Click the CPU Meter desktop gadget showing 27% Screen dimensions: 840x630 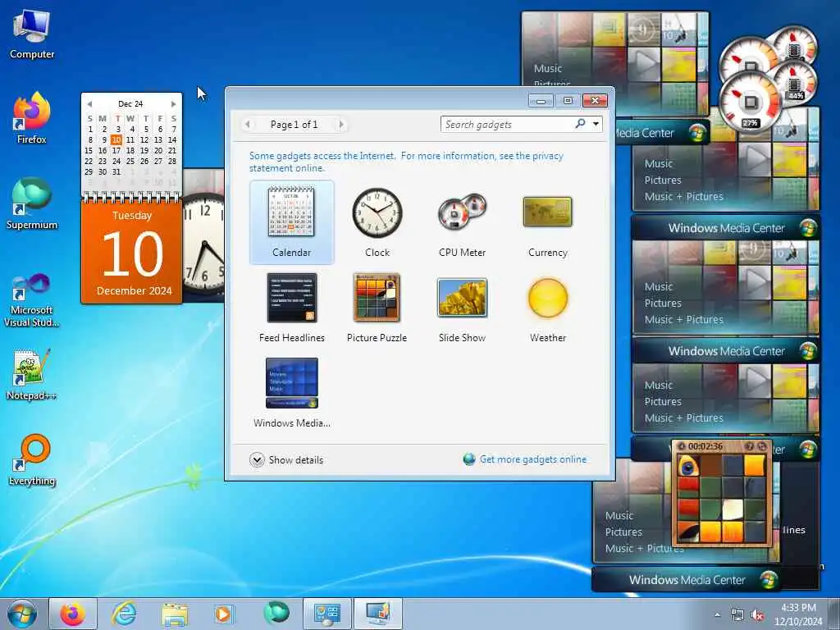coord(750,102)
